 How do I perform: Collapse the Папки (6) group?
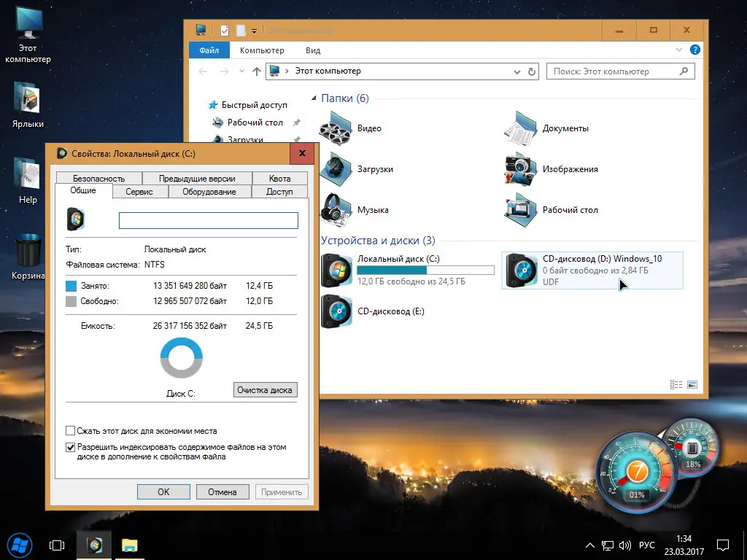click(x=314, y=98)
